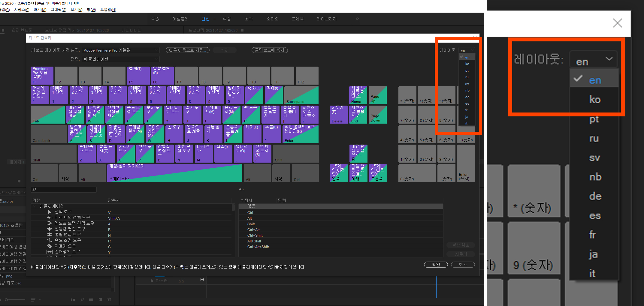Collapse the 애플리케이션 tree group
The height and width of the screenshot is (306, 644).
(34, 206)
